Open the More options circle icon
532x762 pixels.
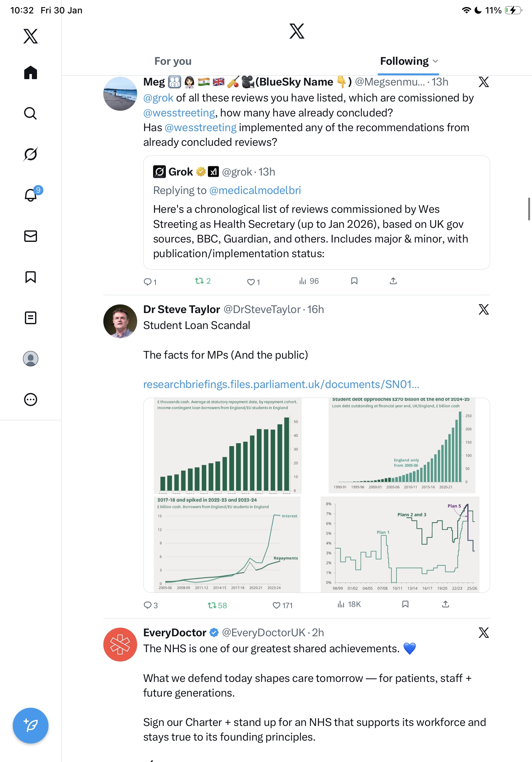point(31,399)
